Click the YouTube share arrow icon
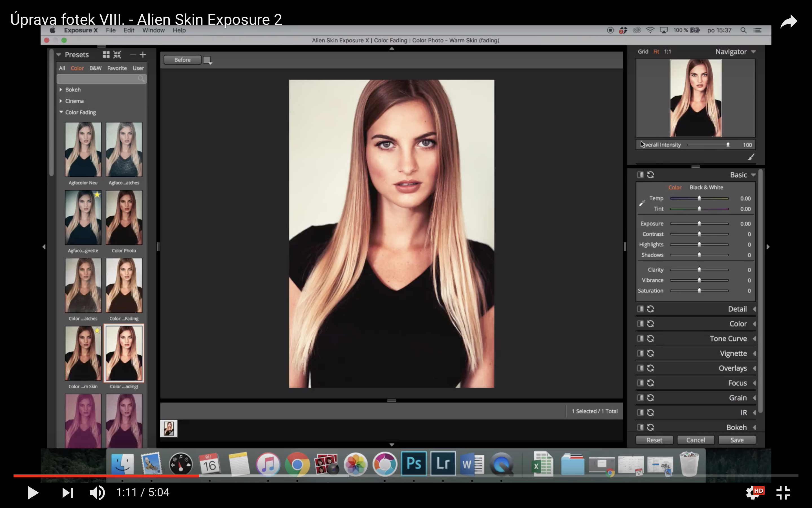The height and width of the screenshot is (508, 812). click(789, 22)
